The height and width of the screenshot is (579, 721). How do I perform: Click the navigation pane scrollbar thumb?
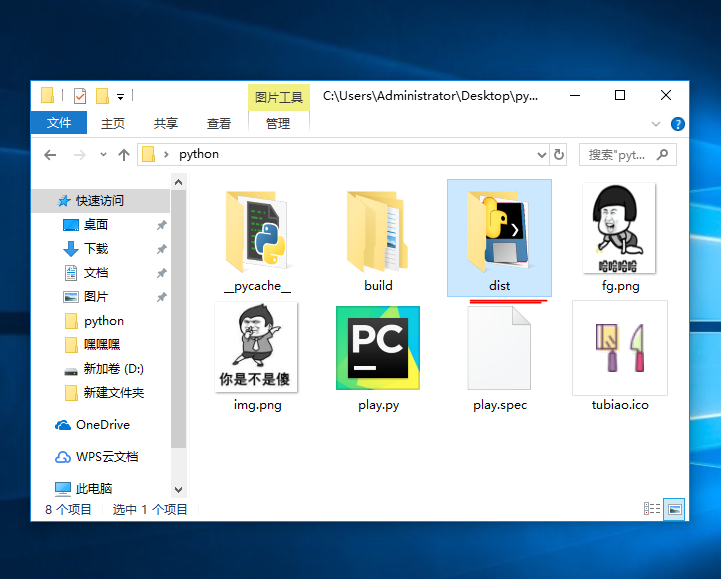tap(178, 319)
